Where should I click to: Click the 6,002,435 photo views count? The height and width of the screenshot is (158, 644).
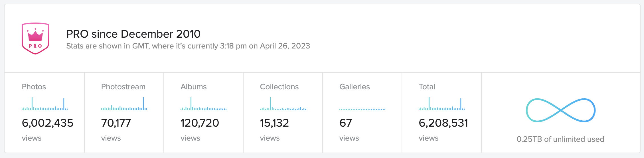point(48,123)
